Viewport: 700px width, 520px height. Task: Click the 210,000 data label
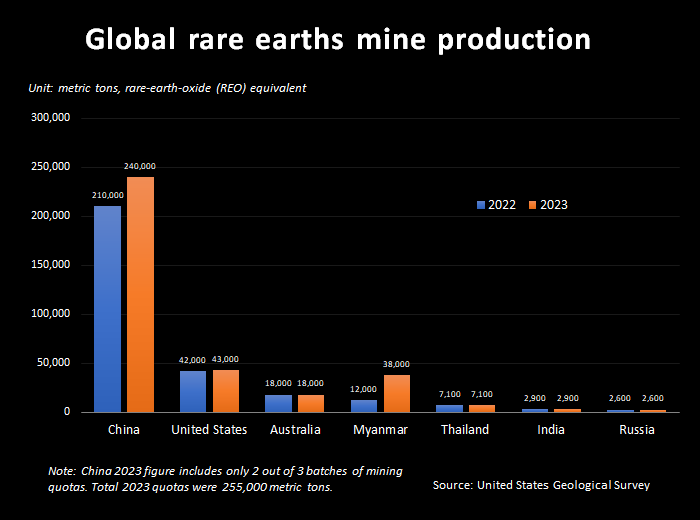[x=108, y=195]
